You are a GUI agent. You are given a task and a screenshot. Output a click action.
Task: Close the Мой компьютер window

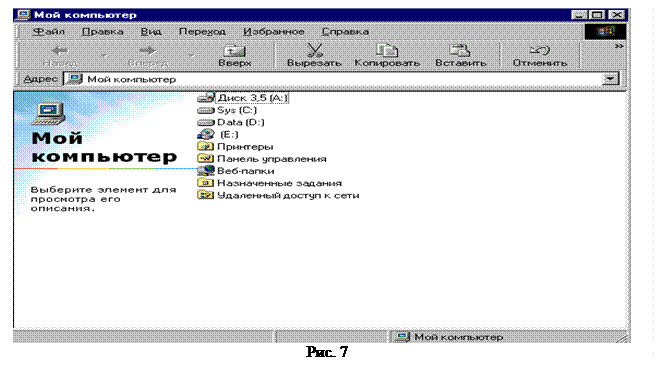[x=617, y=15]
